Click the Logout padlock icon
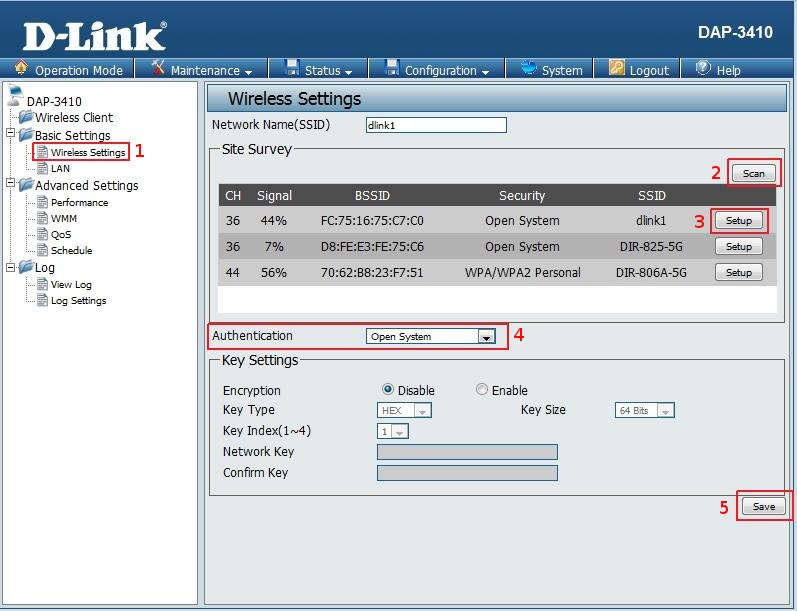The width and height of the screenshot is (797, 611). pyautogui.click(x=615, y=69)
